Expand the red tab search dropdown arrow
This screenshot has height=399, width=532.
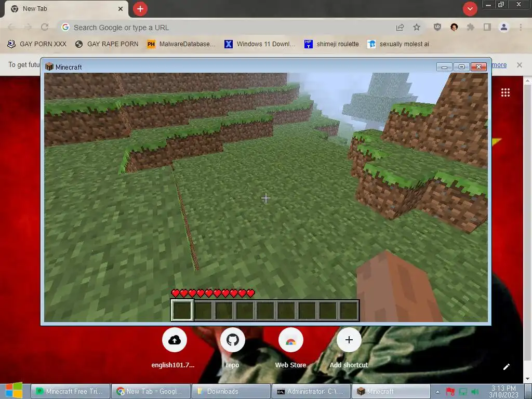pos(470,9)
